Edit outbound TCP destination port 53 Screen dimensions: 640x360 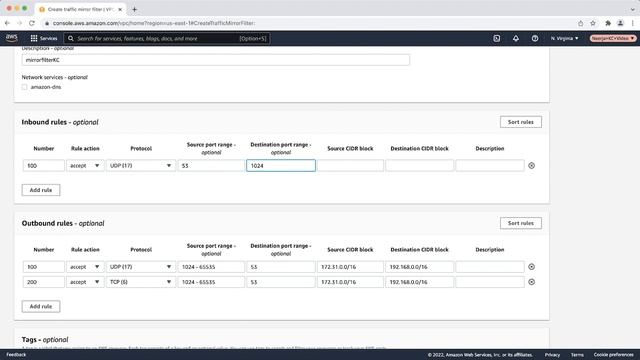pyautogui.click(x=281, y=282)
